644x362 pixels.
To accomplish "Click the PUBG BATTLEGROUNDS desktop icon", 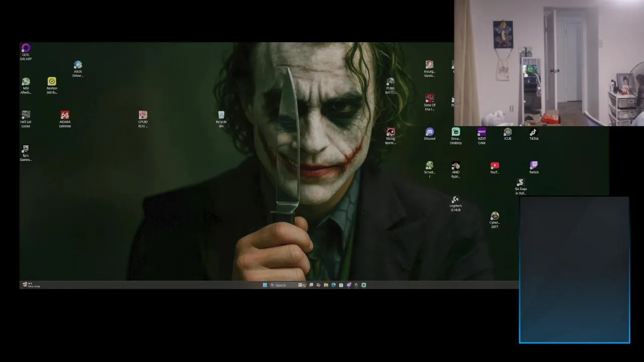I will pyautogui.click(x=390, y=85).
